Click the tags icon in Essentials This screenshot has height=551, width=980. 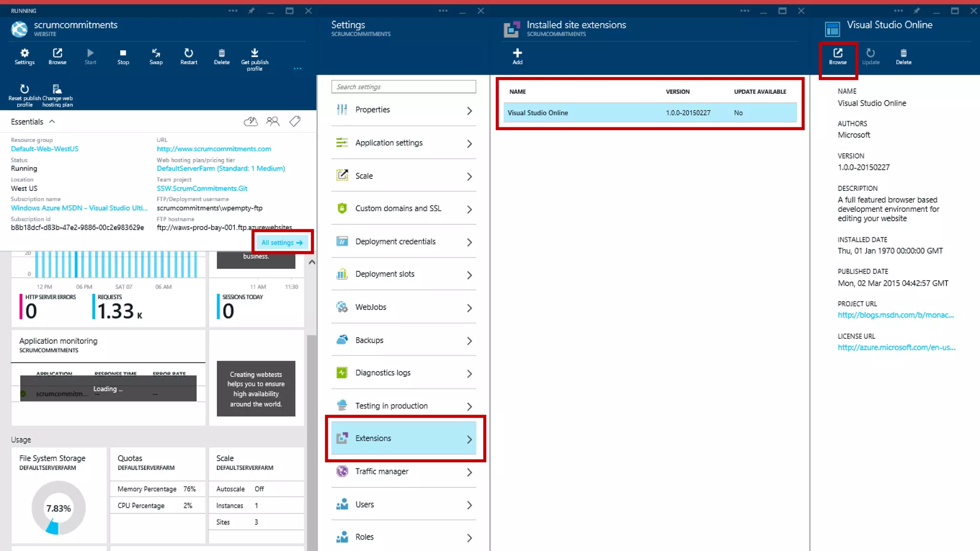(x=295, y=121)
